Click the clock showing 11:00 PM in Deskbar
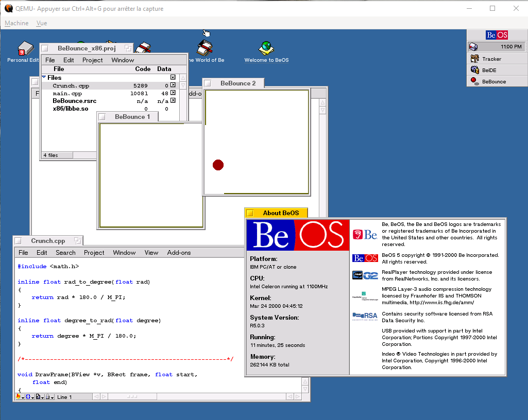Viewport: 528px width, 420px height. coord(511,46)
